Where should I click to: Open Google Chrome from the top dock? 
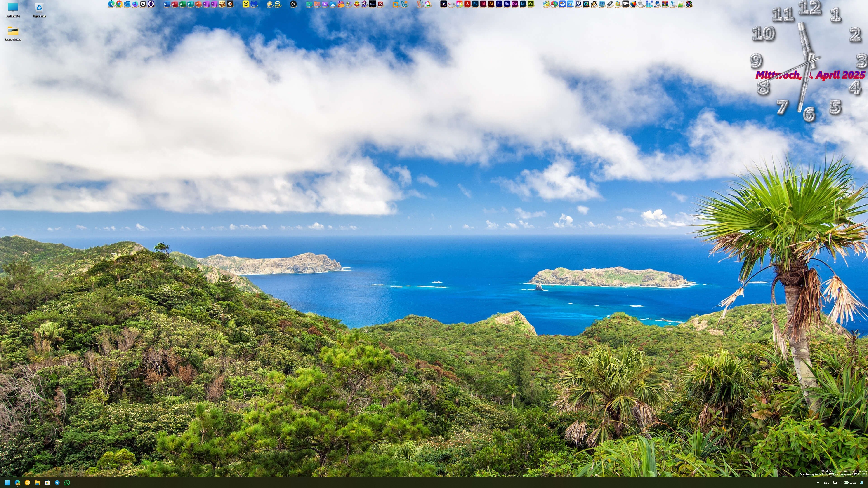(119, 4)
